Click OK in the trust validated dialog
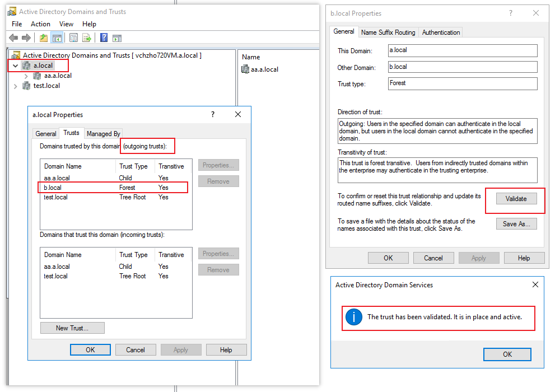 point(507,354)
